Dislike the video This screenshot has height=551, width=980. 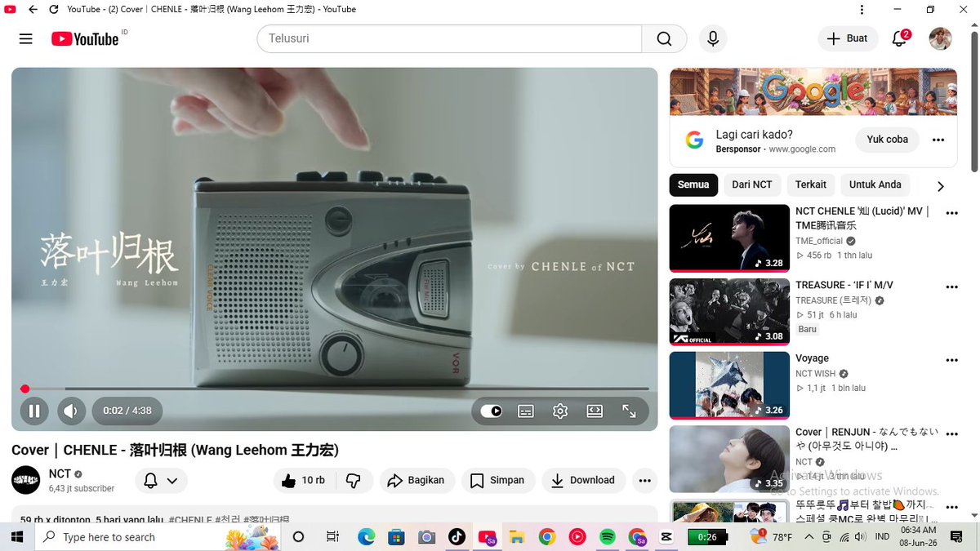click(354, 481)
